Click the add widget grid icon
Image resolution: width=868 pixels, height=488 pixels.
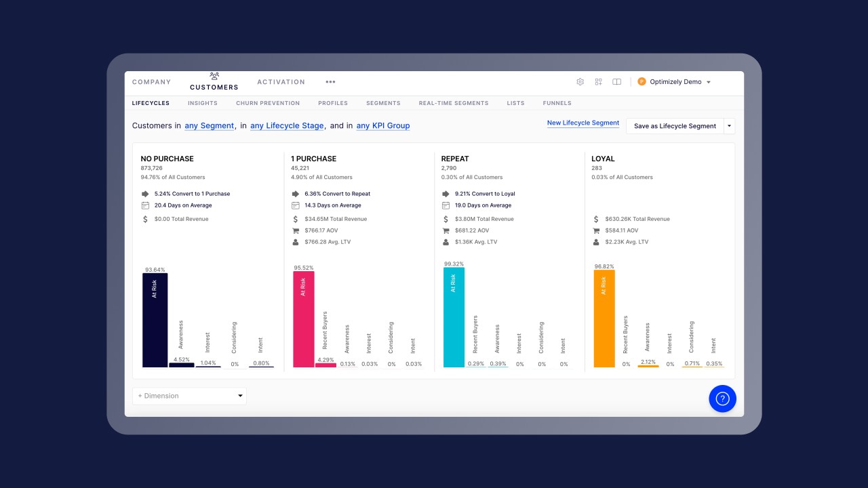tap(598, 82)
